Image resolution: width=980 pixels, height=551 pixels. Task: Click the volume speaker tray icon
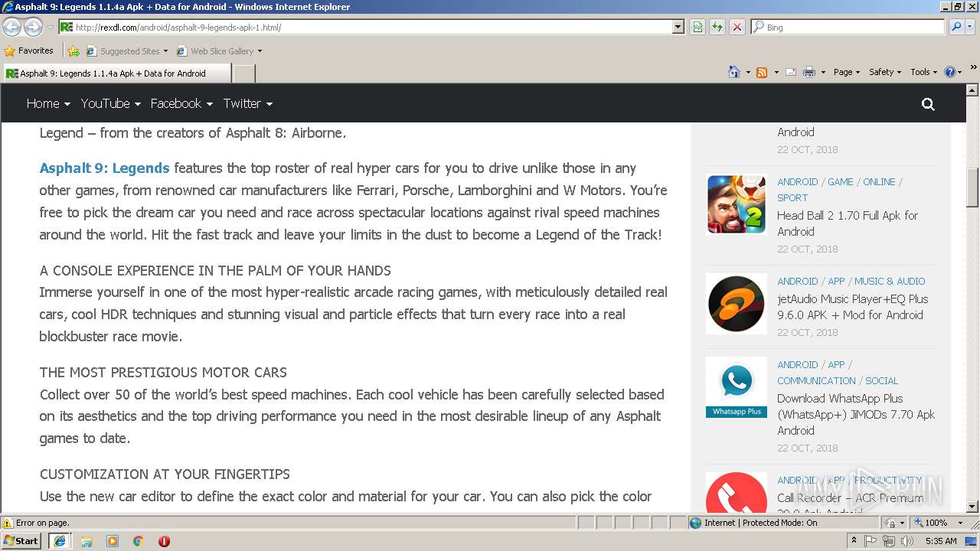point(906,541)
